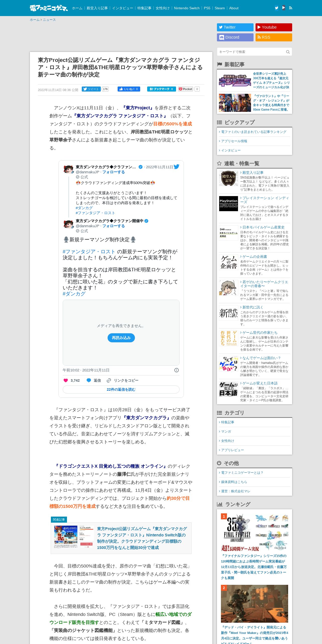Open the ゲーム世代の作家たち series link
The height and width of the screenshot is (644, 322).
point(260,333)
